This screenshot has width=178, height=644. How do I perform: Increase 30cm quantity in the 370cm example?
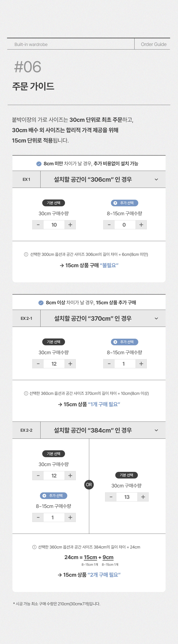click(70, 364)
